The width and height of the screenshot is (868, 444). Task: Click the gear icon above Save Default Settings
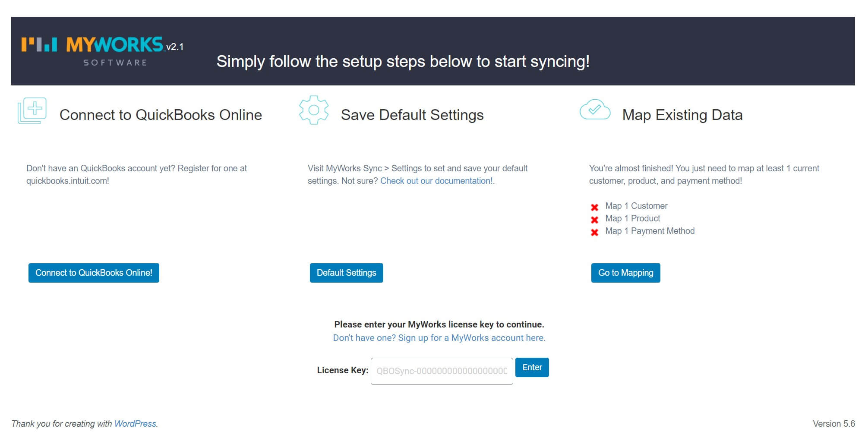pos(314,110)
